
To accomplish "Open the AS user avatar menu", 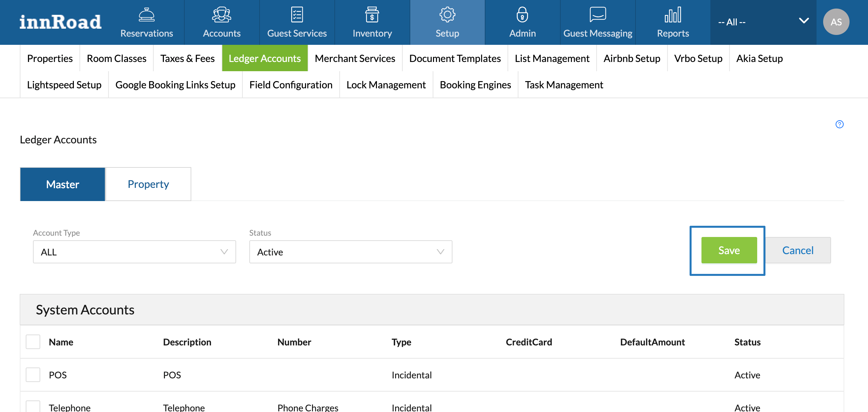I will 836,22.
